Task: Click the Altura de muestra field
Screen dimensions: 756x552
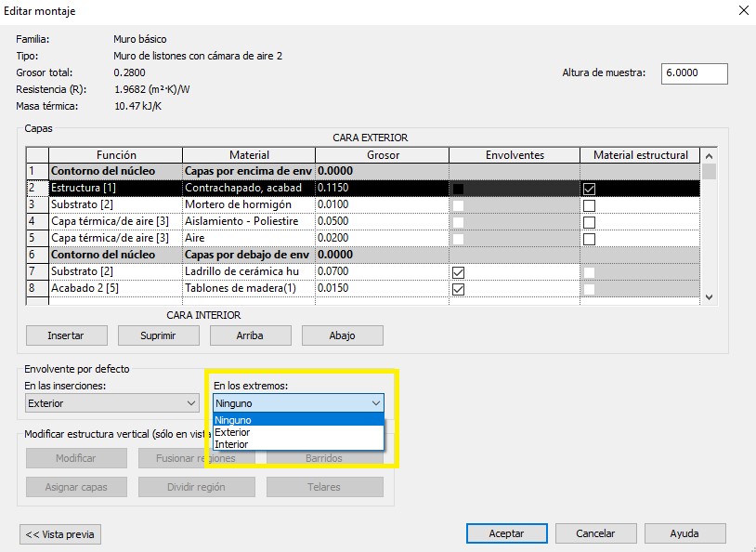Action: tap(694, 73)
